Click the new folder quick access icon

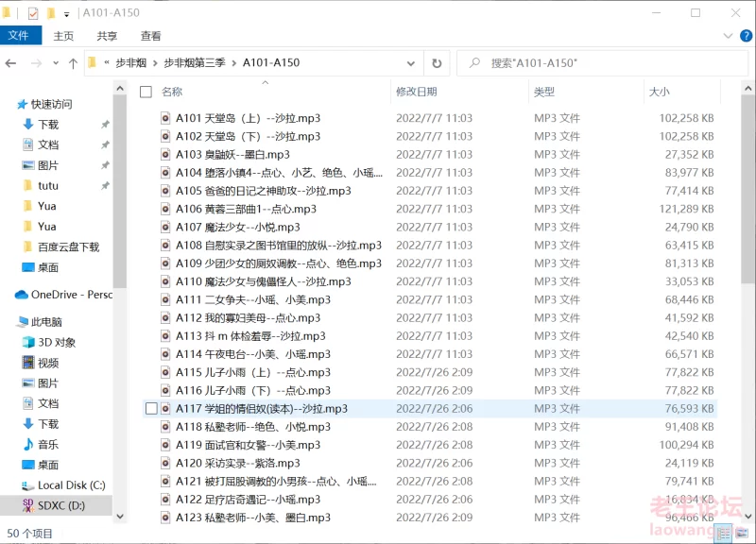click(51, 13)
